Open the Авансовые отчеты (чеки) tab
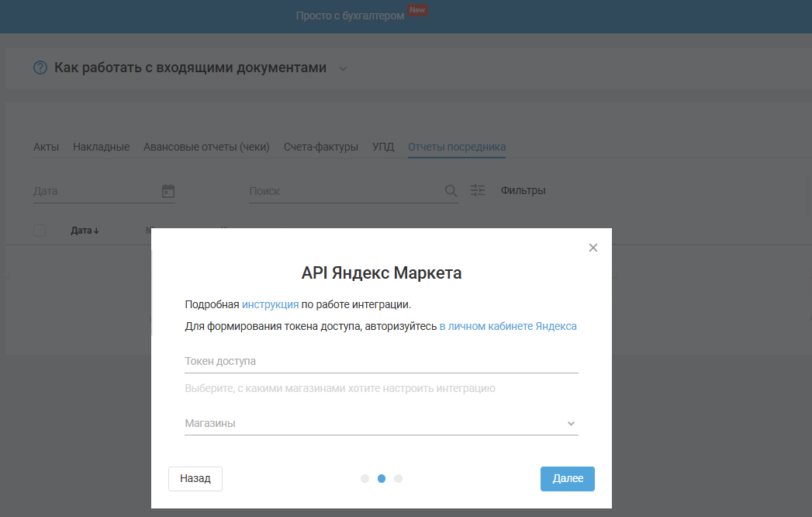Viewport: 812px width, 517px height. pos(206,147)
